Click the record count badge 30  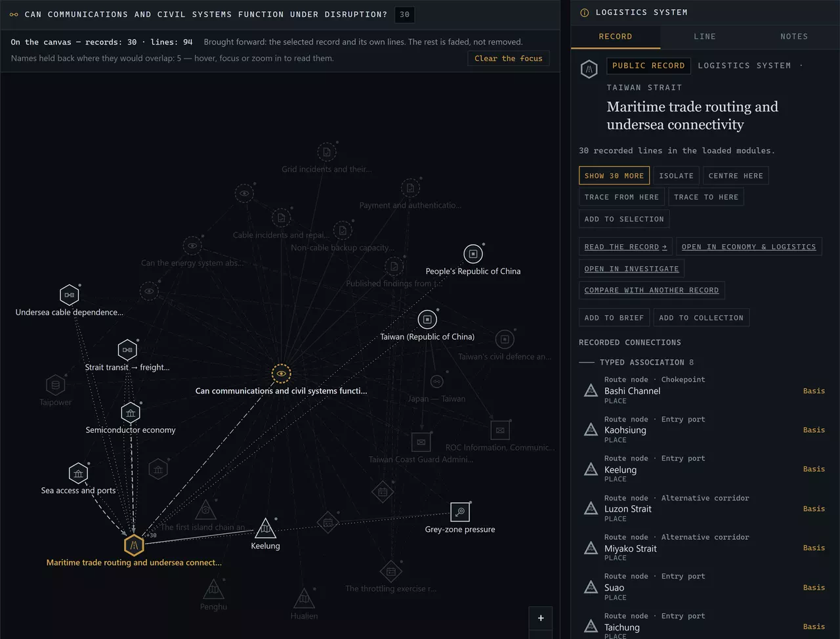coord(404,14)
